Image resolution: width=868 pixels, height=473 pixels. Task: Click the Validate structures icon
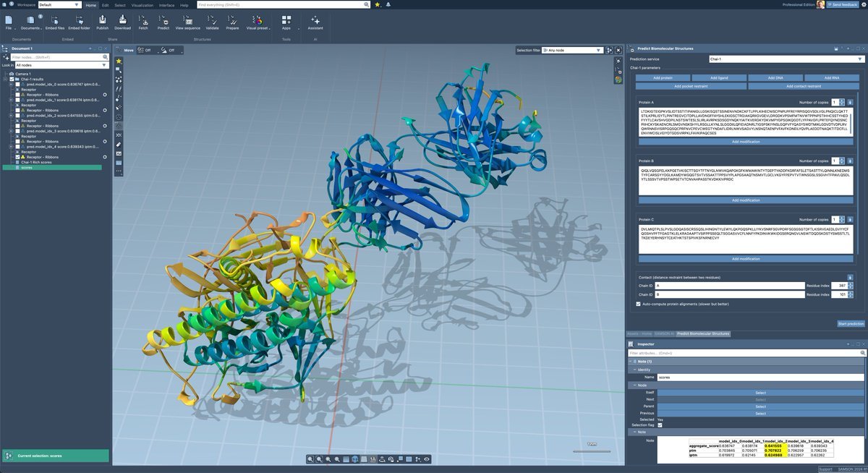[x=212, y=22]
